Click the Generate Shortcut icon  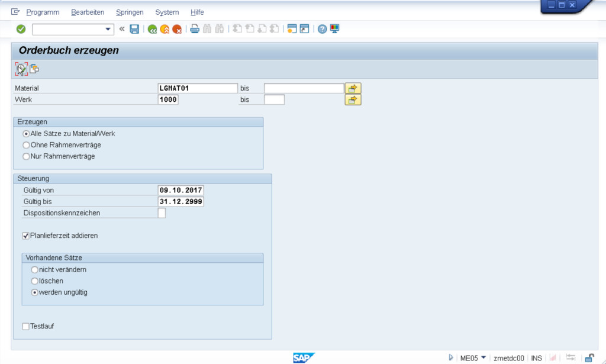point(305,29)
